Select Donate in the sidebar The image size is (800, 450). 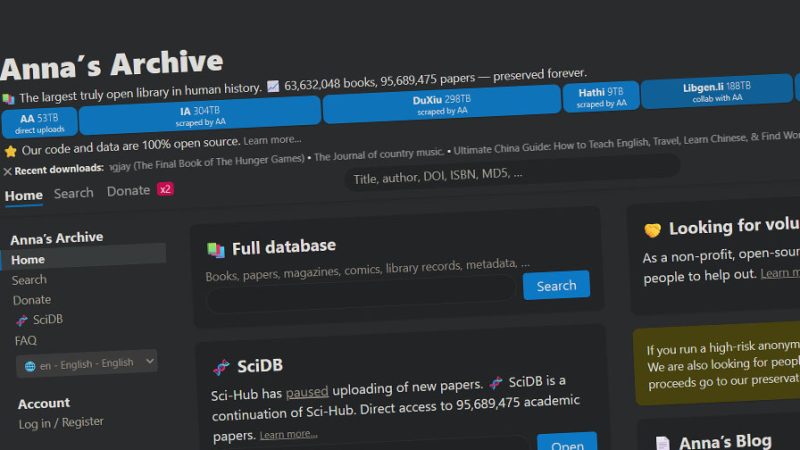(x=32, y=300)
